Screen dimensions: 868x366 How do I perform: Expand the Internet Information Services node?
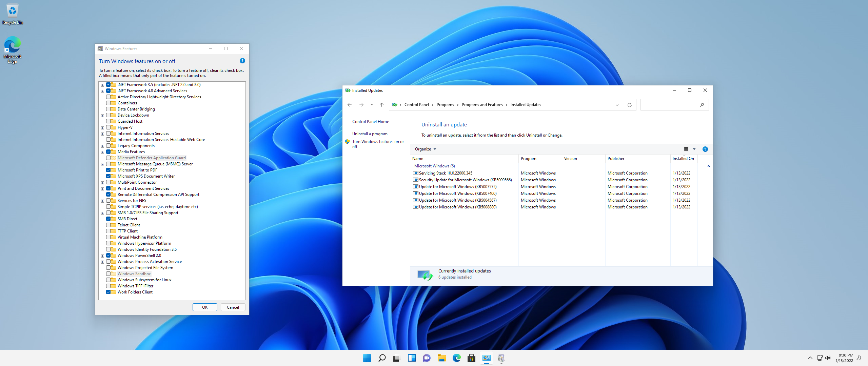coord(102,134)
